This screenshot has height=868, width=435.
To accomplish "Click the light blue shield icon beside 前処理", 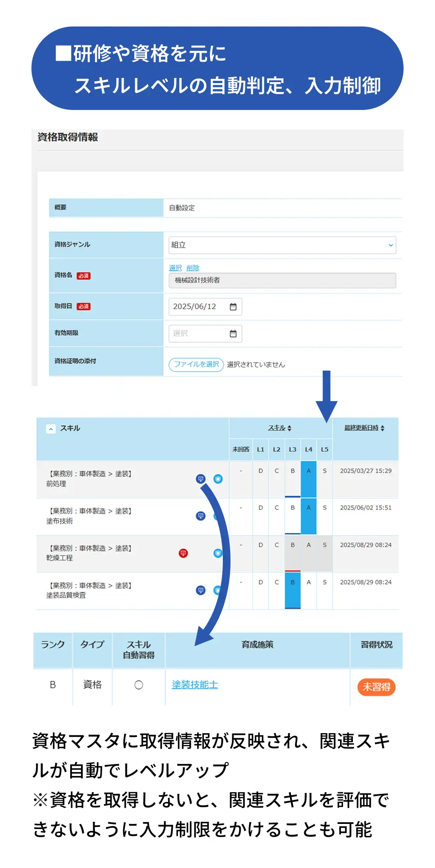I will 218,479.
